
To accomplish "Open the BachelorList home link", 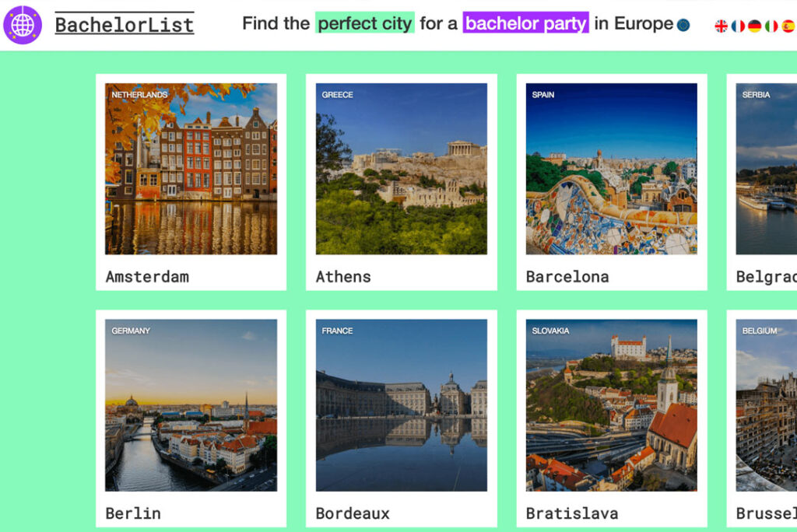I will pos(125,25).
